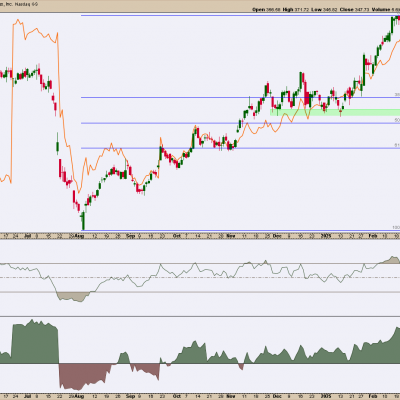Screen dimensions: 400x400
Task: Select the 2025 label on price panel axis
Action: click(326, 236)
